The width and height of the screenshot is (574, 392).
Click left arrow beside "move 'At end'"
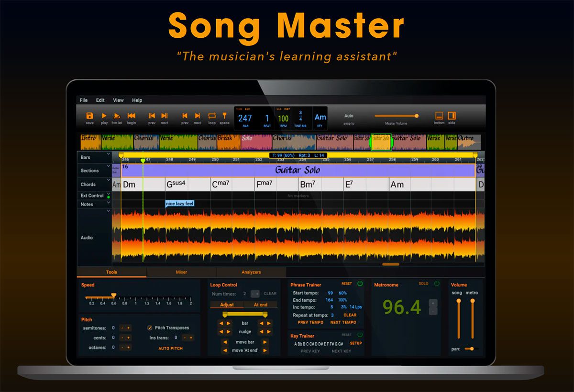224,350
